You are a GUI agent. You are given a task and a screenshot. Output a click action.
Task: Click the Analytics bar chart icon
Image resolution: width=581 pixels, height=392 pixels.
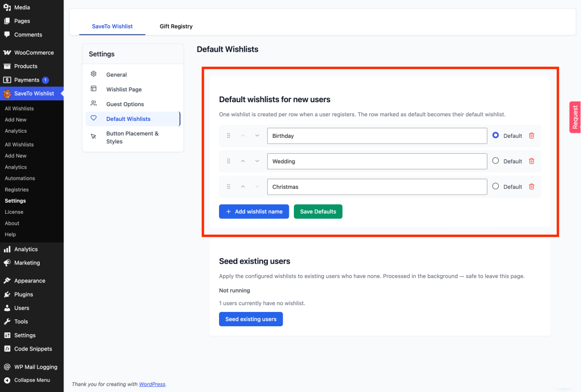click(7, 250)
